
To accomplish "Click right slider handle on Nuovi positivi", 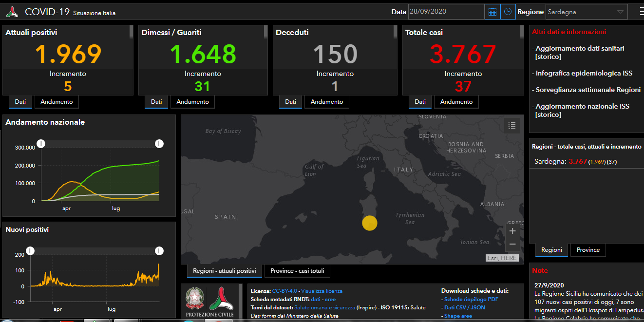I will [159, 251].
